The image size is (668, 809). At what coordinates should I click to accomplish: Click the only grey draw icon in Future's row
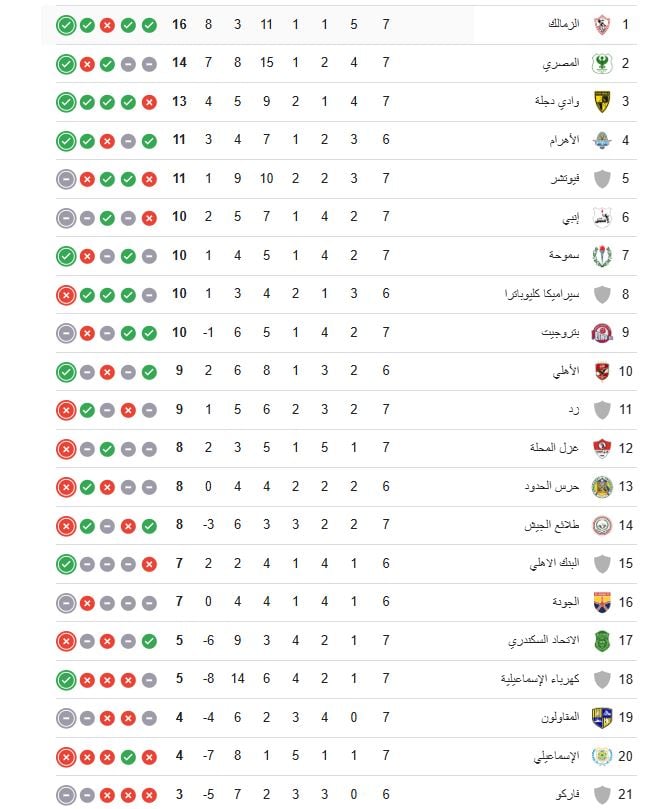click(65, 179)
